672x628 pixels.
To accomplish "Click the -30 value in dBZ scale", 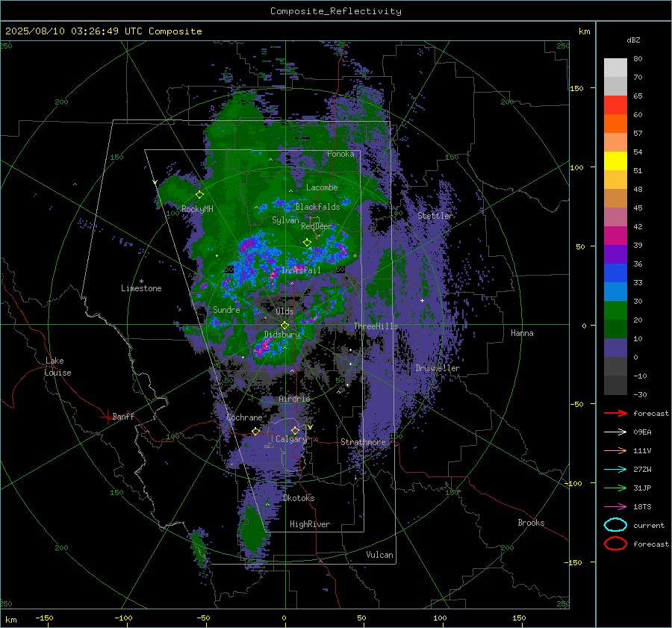I will point(640,394).
